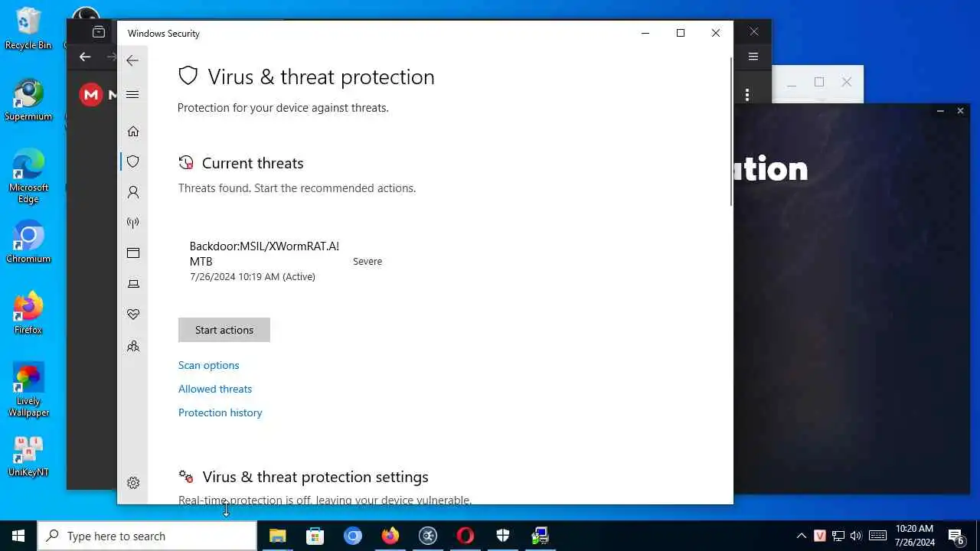
Task: Click taskbar search box
Action: [x=147, y=536]
